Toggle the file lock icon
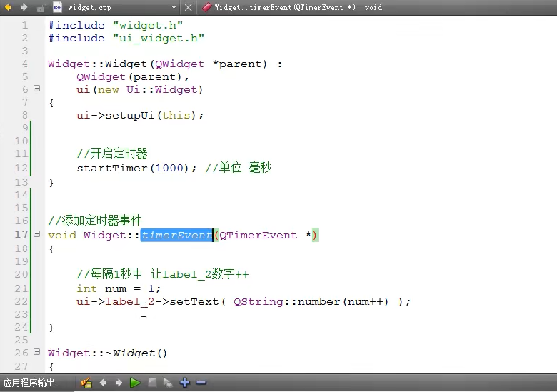The image size is (557, 392). coord(41,7)
